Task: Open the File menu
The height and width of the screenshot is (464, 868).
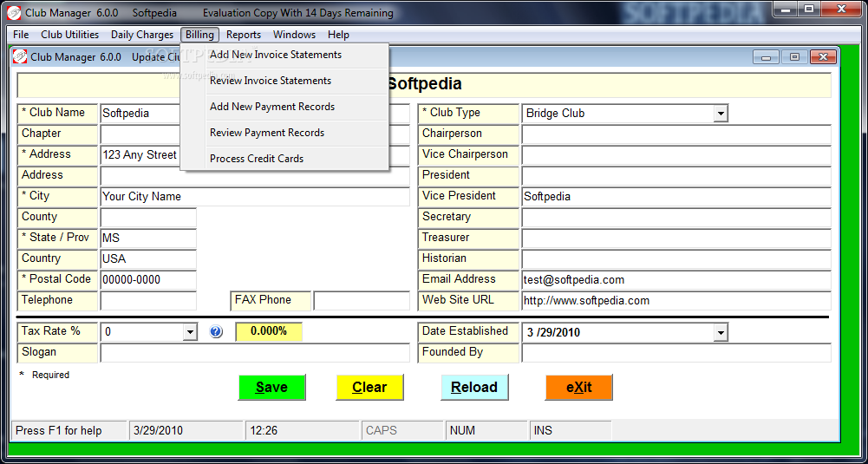Action: 21,35
